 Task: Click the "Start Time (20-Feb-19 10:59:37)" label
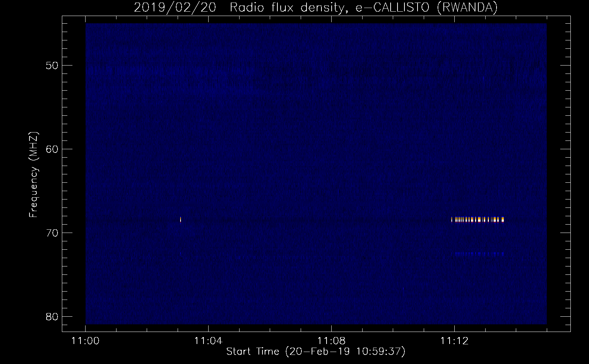tap(316, 352)
